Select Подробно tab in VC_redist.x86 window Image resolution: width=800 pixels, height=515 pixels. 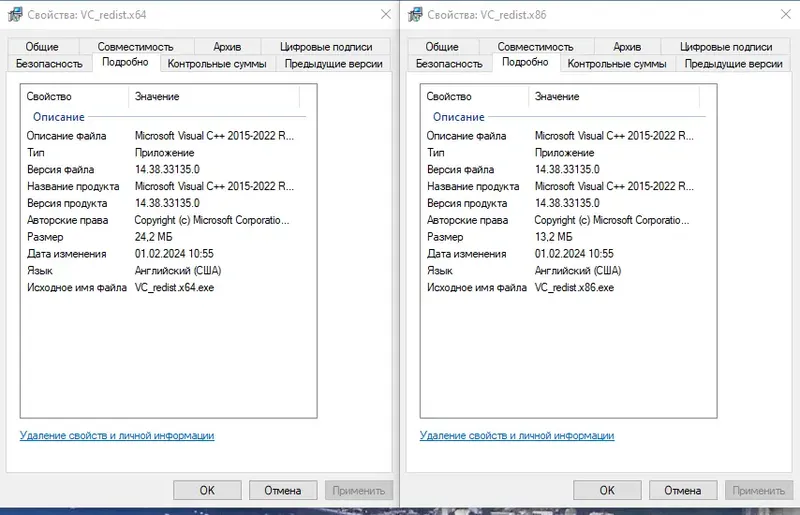coord(526,62)
